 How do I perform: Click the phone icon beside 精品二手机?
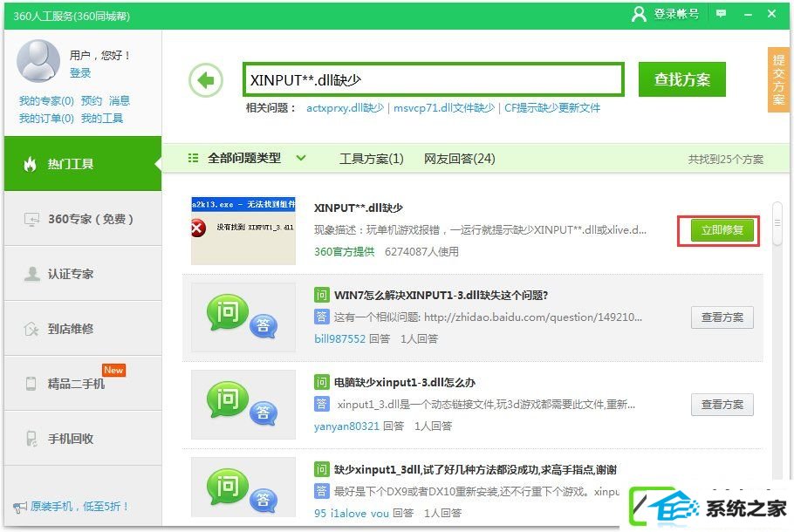31,384
